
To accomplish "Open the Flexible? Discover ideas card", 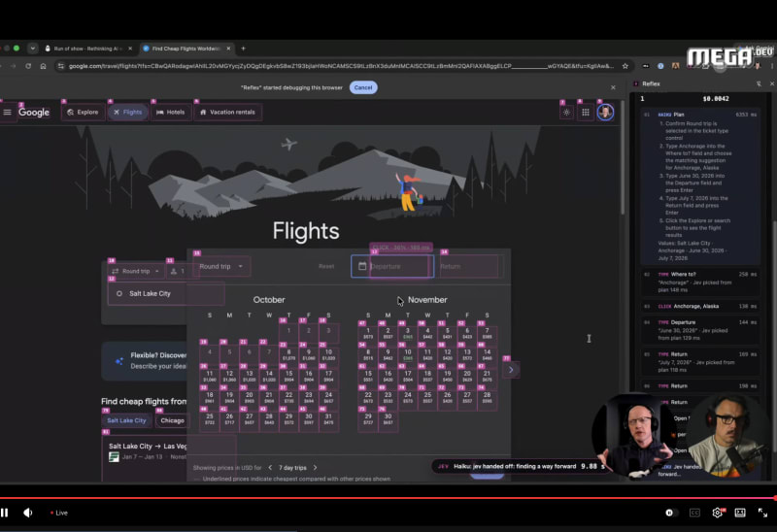I will 145,361.
